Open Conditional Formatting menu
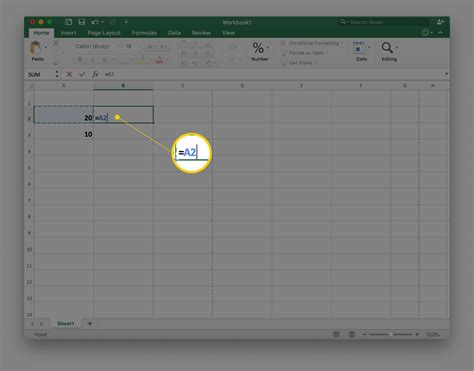 (x=312, y=43)
